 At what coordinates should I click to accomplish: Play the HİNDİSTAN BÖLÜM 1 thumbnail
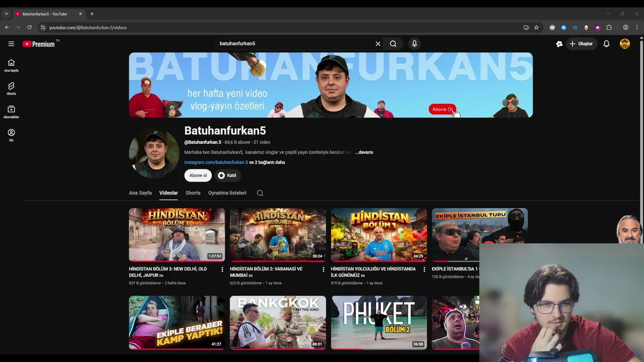coord(379,235)
